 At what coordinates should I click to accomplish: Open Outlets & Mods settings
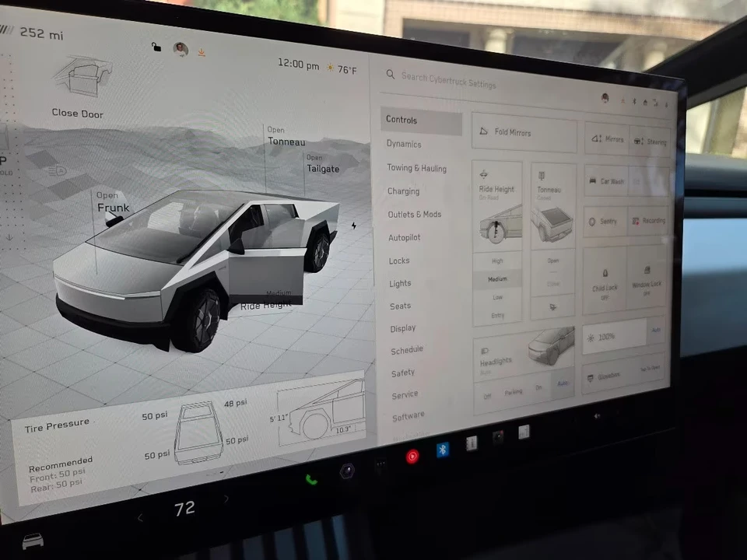(415, 215)
